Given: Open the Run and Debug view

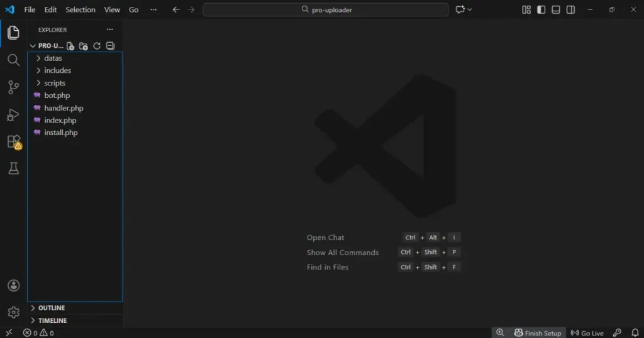Looking at the screenshot, I should pyautogui.click(x=13, y=115).
